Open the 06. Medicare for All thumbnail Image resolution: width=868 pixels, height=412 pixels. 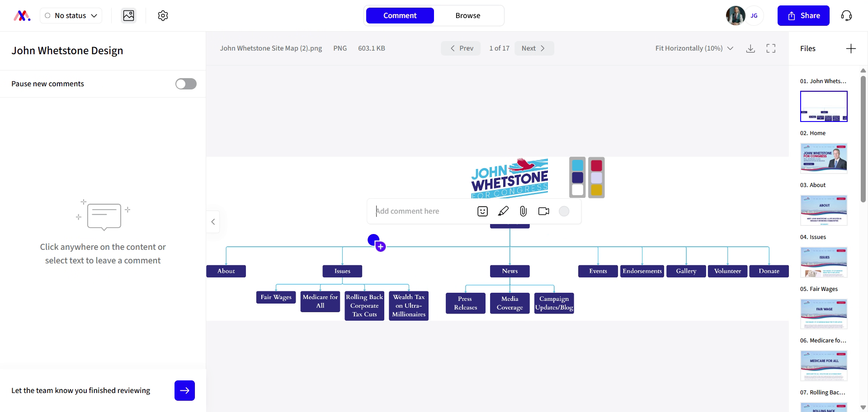[824, 366]
